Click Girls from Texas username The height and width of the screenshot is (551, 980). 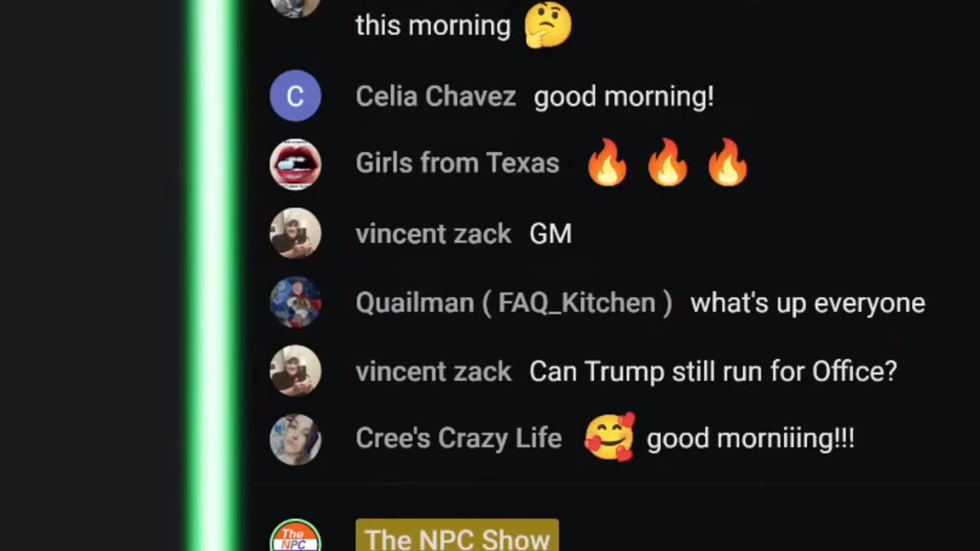coord(458,163)
